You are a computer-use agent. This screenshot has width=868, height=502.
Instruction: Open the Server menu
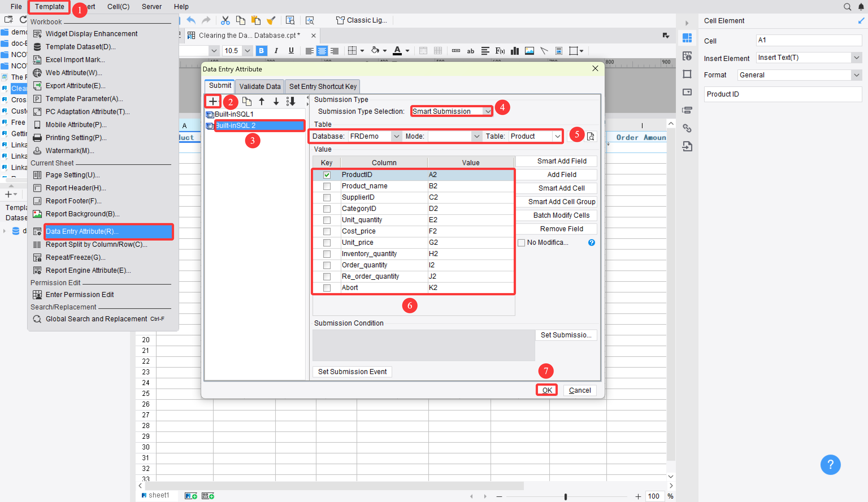point(151,6)
